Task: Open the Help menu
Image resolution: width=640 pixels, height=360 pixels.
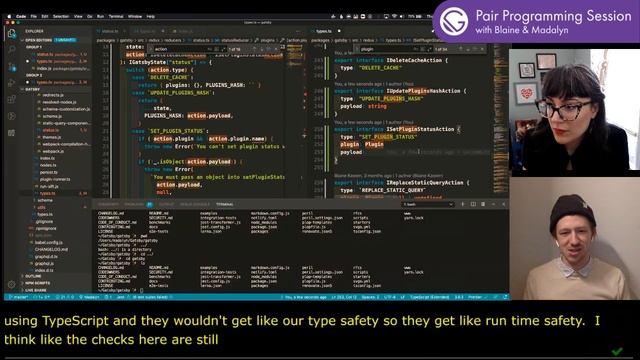Action: [151, 16]
